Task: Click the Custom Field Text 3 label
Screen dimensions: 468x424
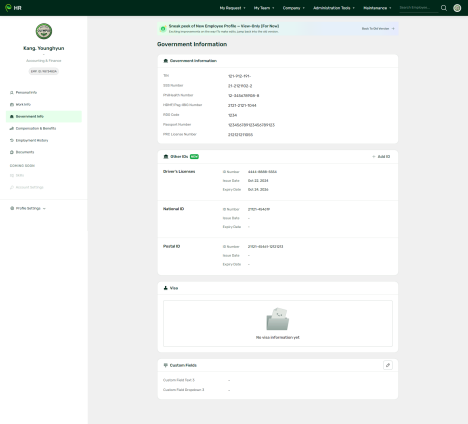Action: click(x=179, y=380)
